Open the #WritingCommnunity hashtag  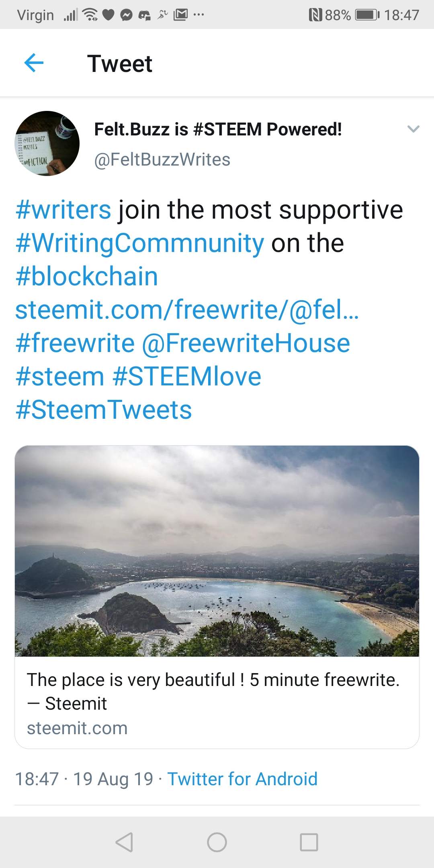(x=140, y=243)
